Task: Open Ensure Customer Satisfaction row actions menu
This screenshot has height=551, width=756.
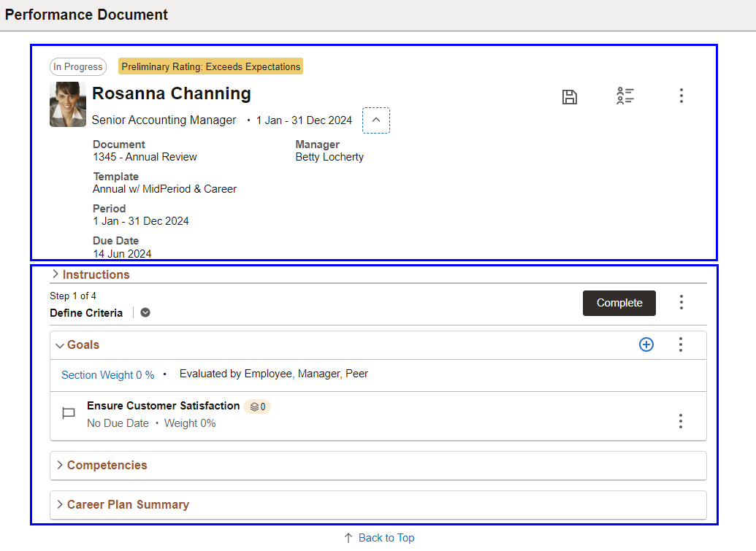Action: [x=680, y=421]
